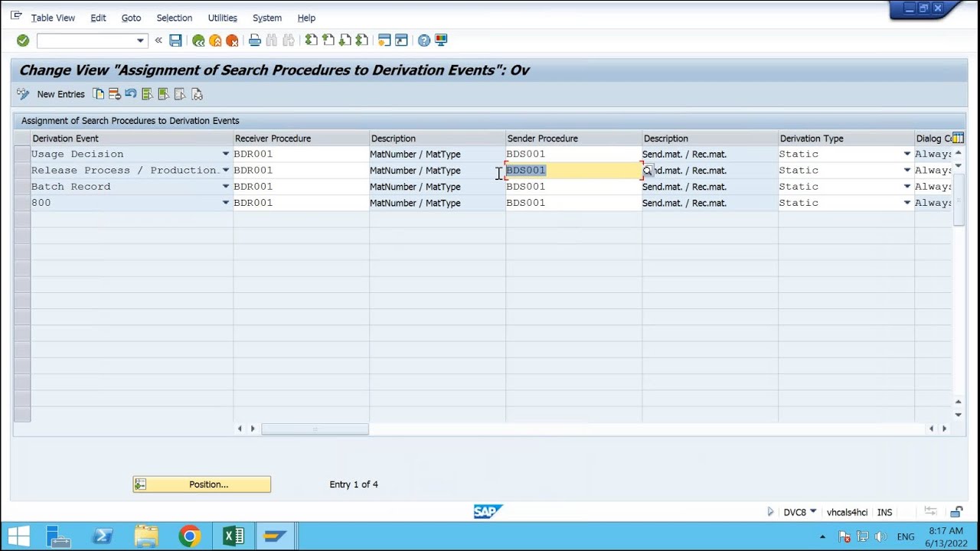Go to previous page icon
The height and width of the screenshot is (551, 980).
[328, 41]
